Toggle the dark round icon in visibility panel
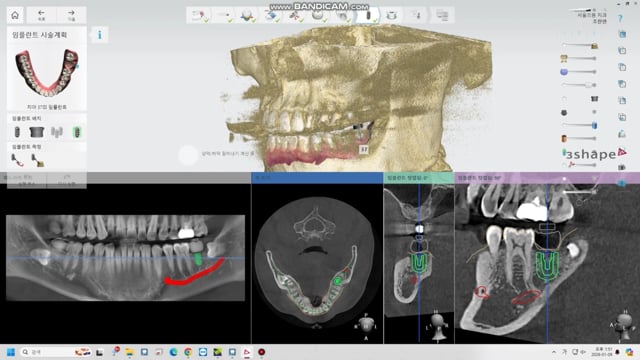This screenshot has width=640, height=360. [564, 112]
